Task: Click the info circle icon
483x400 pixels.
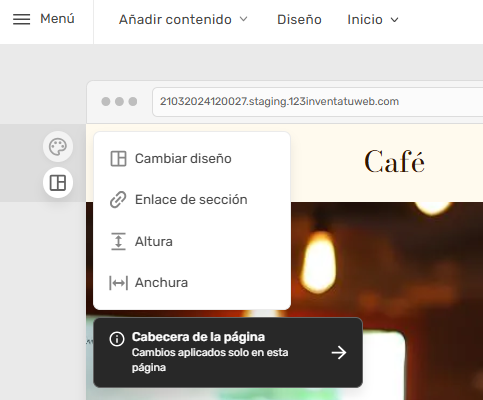Action: click(x=117, y=339)
